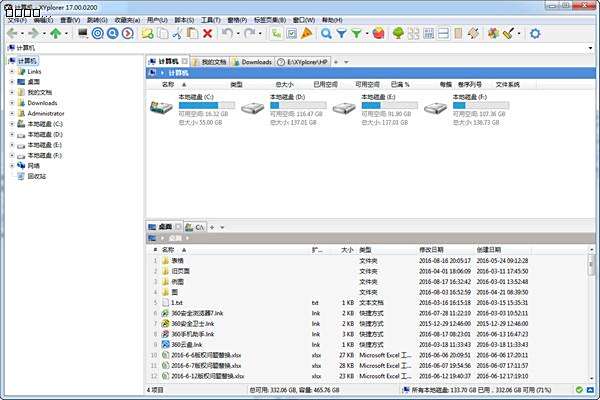Sort upper pane by 可用空间 column
Image resolution: width=600 pixels, height=400 pixels.
(x=367, y=85)
